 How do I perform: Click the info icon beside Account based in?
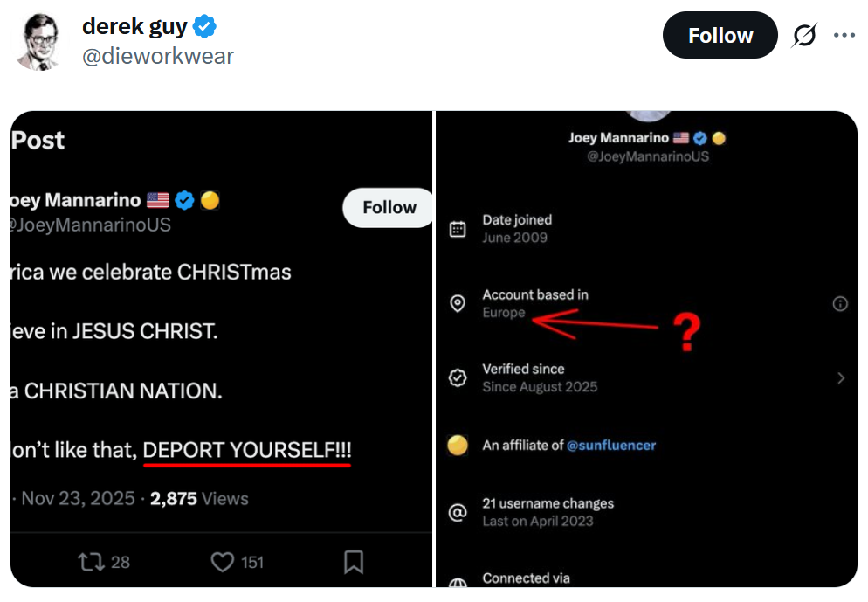(x=840, y=303)
